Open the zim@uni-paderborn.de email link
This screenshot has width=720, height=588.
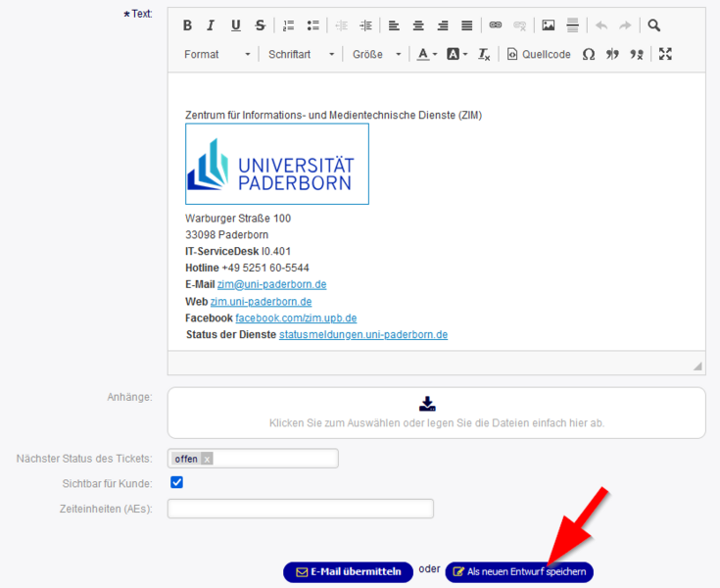272,284
